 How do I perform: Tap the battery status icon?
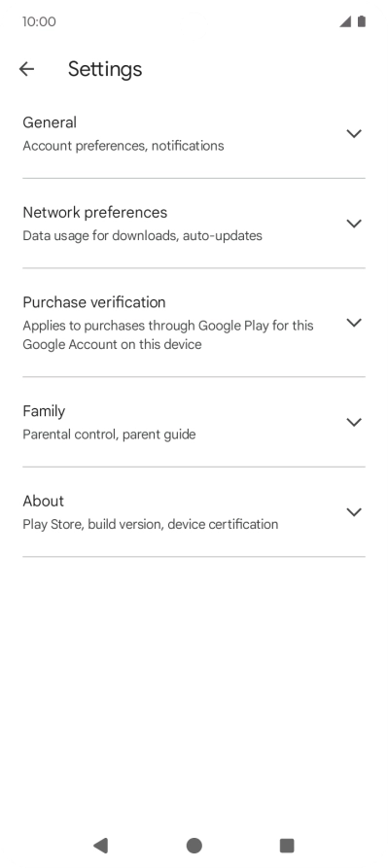coord(362,21)
